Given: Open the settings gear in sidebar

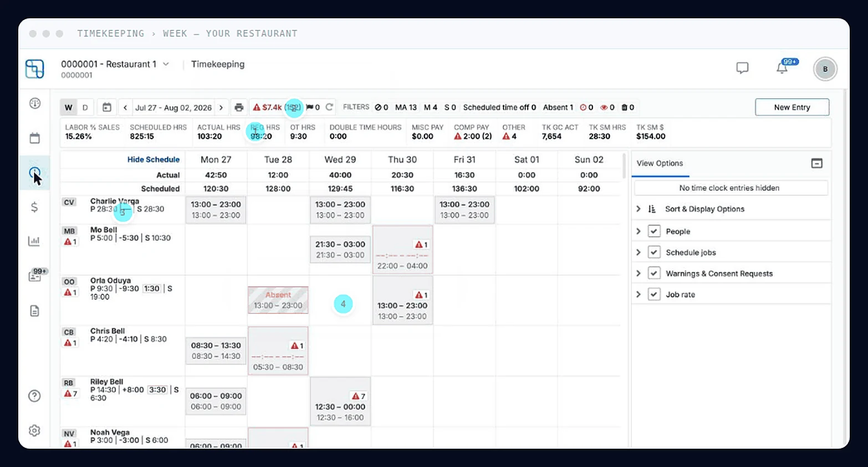Looking at the screenshot, I should [x=34, y=430].
